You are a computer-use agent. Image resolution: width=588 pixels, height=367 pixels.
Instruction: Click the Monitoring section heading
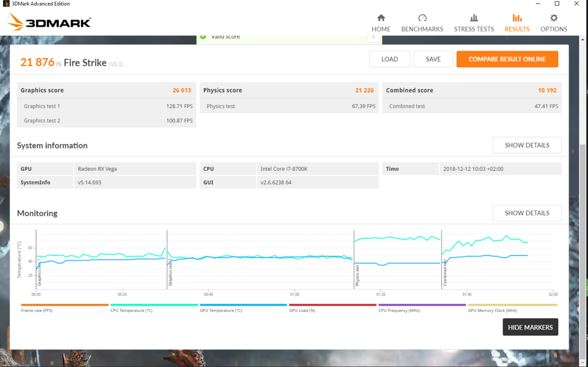[x=37, y=213]
